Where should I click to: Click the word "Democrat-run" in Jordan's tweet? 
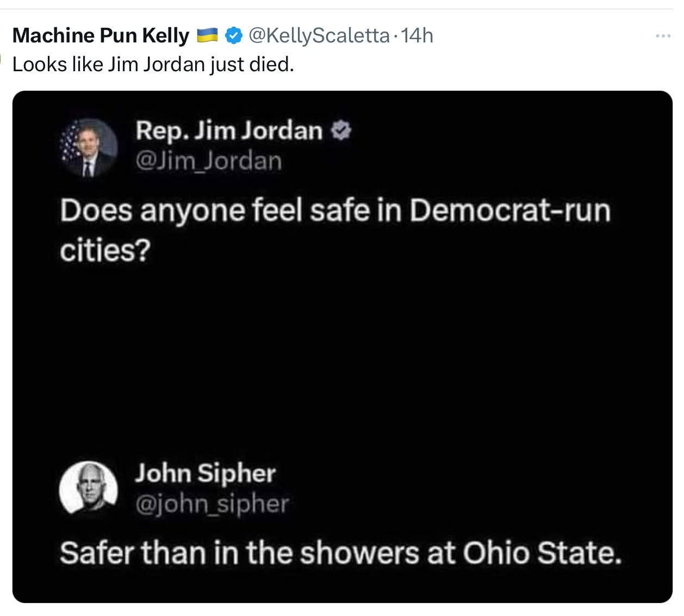point(509,211)
